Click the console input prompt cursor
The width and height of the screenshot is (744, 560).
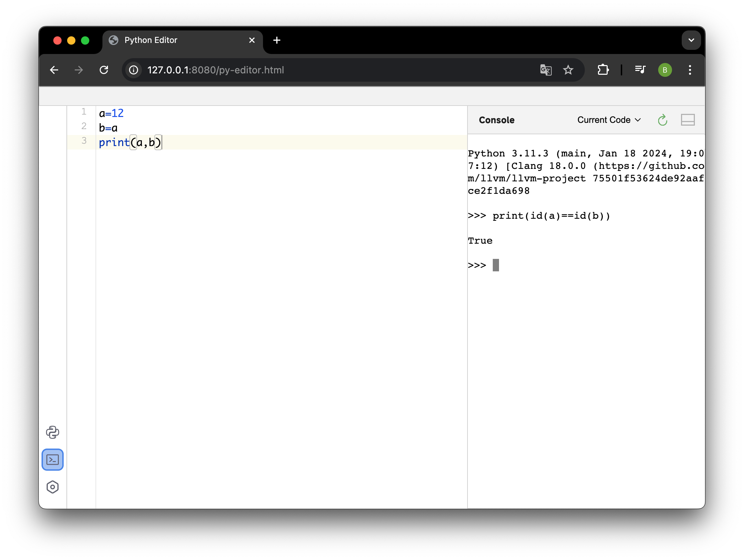coord(496,265)
